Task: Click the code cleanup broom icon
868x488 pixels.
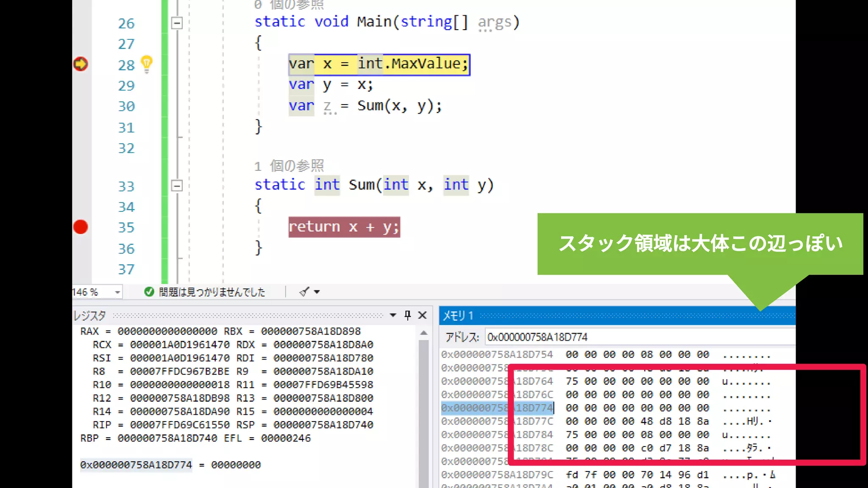Action: click(304, 291)
